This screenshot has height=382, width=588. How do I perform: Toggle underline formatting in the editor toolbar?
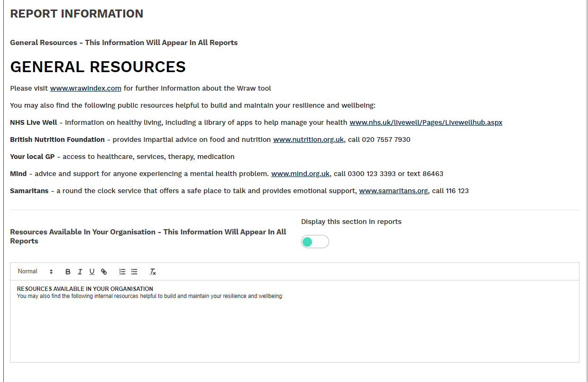click(x=92, y=272)
